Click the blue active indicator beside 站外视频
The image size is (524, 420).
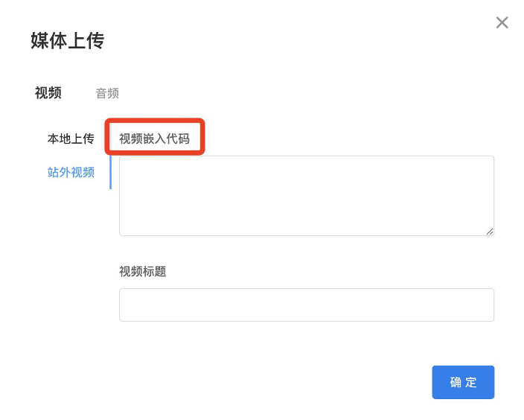(110, 173)
